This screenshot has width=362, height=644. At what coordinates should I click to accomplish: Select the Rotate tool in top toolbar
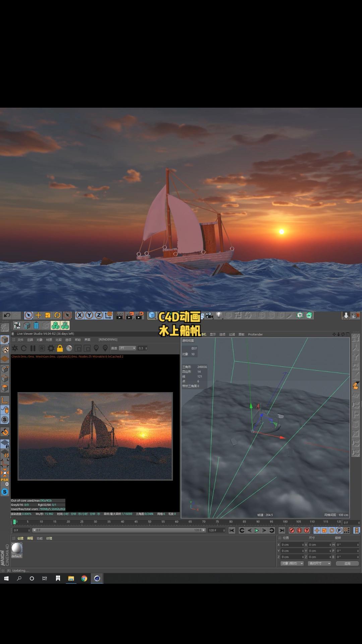click(57, 315)
